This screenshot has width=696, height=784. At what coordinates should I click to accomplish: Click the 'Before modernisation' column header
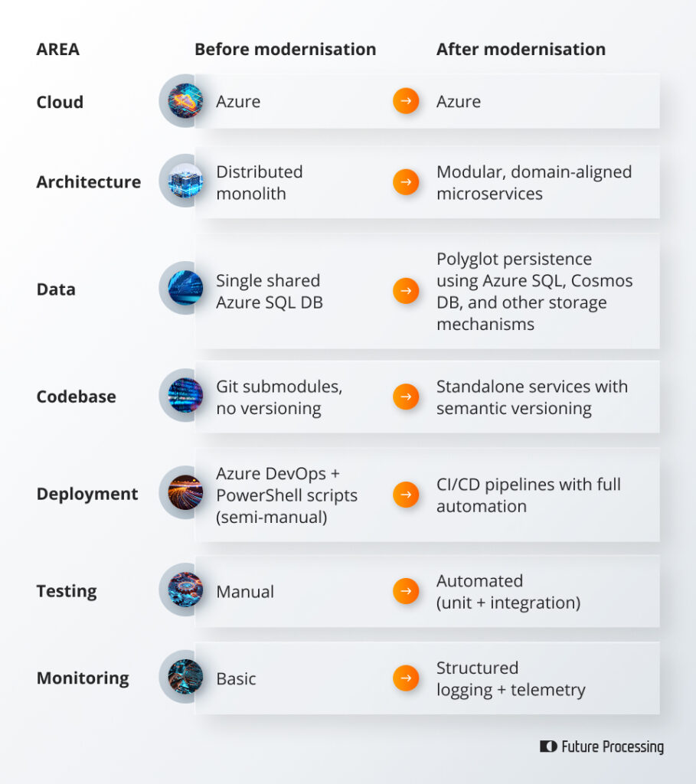tap(285, 50)
